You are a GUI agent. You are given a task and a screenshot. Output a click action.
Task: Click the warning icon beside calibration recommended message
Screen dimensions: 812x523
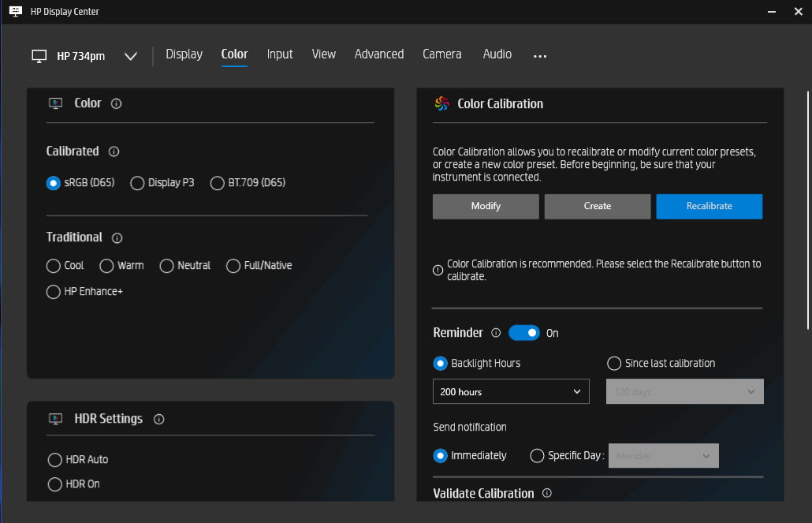point(438,270)
